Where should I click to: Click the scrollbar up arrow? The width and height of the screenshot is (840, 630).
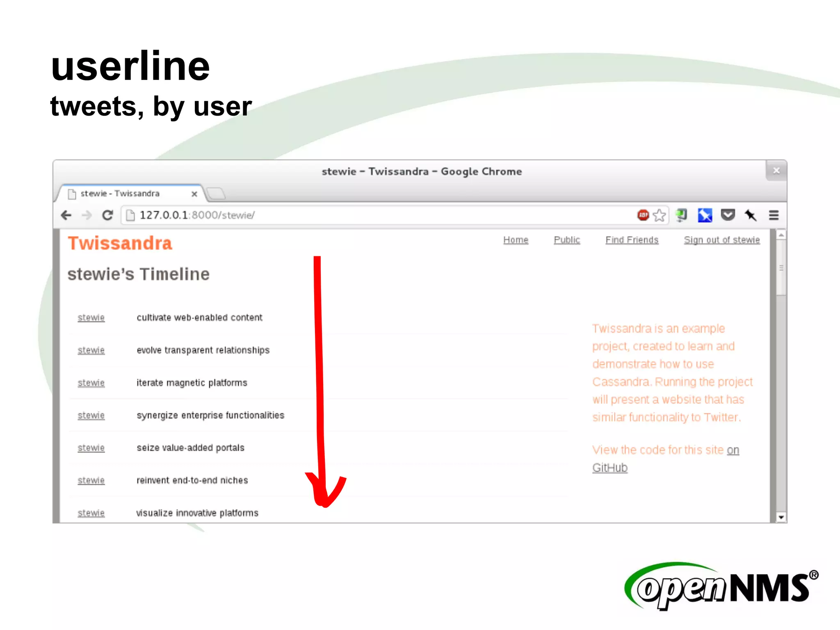(x=781, y=235)
